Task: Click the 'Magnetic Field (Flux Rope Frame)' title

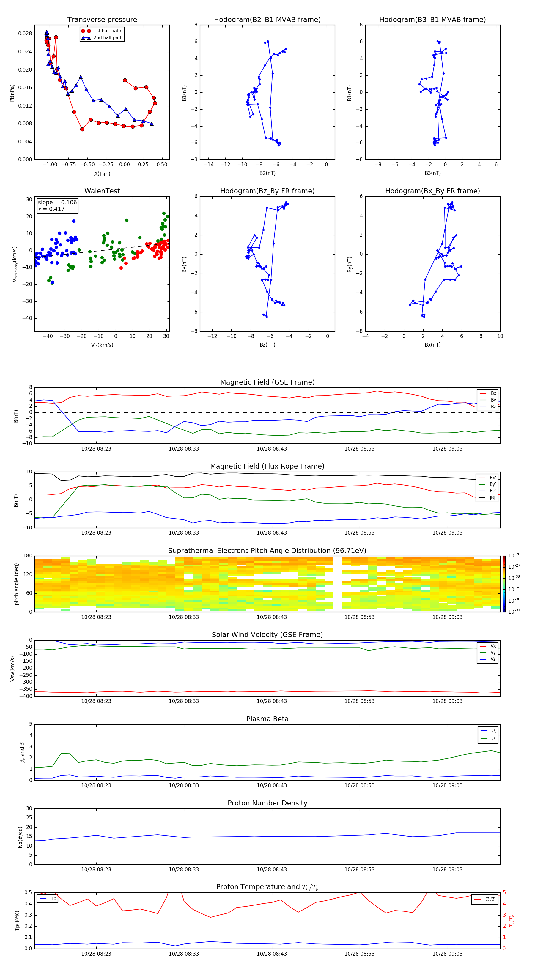Action: (x=267, y=467)
